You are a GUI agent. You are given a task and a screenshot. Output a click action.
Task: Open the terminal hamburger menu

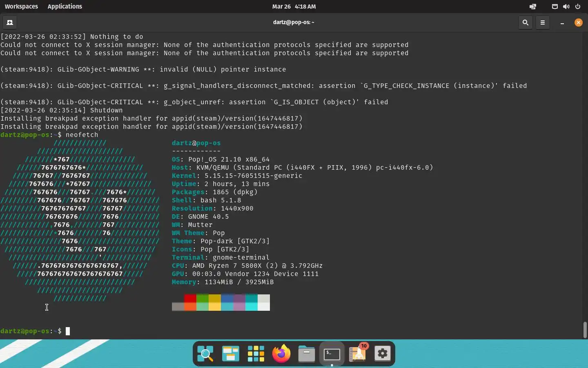pyautogui.click(x=543, y=22)
